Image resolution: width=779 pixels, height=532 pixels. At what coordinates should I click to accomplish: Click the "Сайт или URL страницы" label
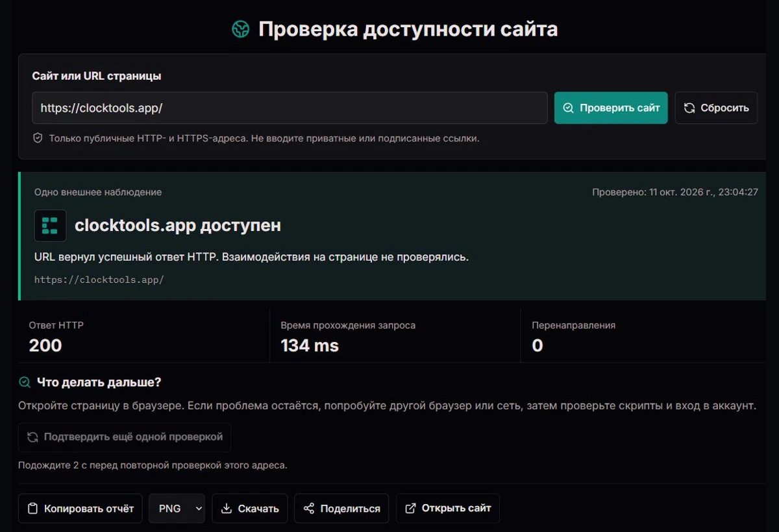click(x=97, y=76)
